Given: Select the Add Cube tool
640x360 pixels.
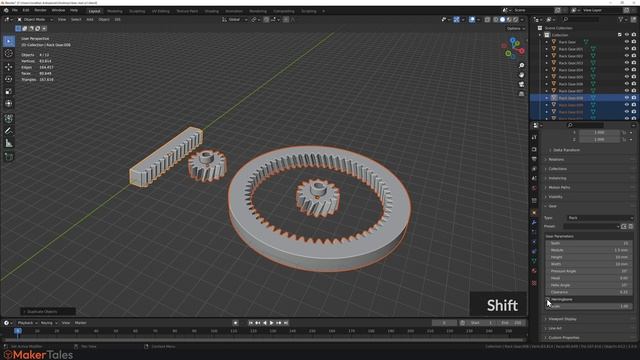Looking at the screenshot, I should point(9,157).
